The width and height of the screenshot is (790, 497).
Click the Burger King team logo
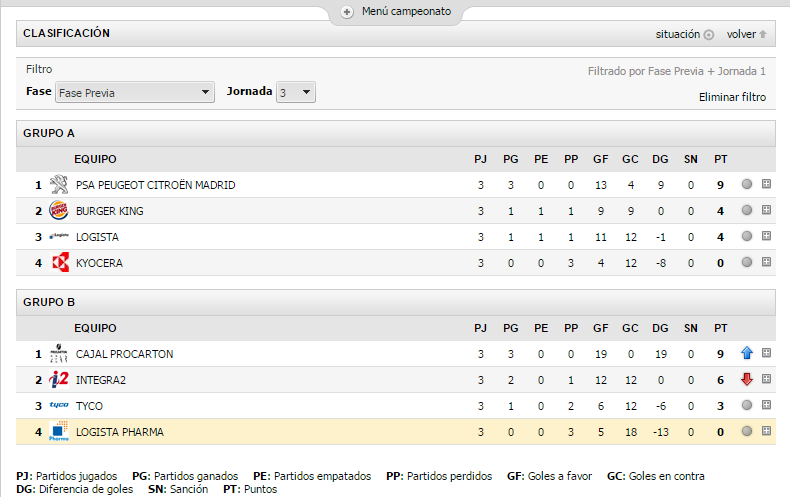59,211
